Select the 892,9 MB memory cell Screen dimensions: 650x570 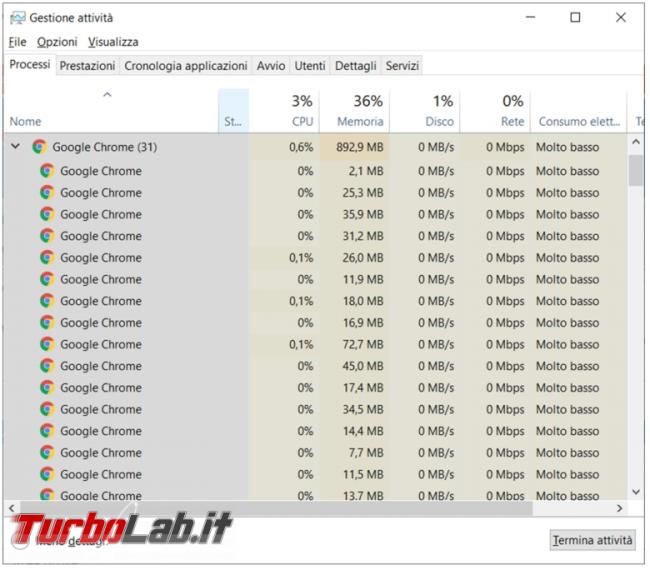354,147
